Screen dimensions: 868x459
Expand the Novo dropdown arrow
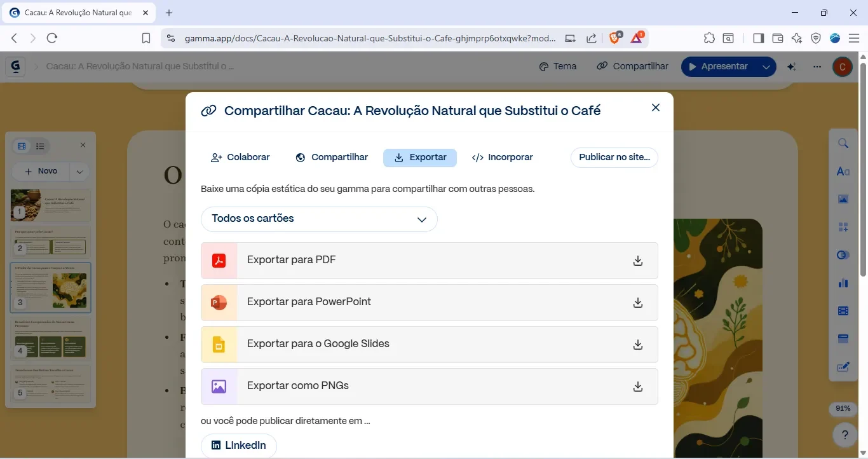(x=79, y=171)
